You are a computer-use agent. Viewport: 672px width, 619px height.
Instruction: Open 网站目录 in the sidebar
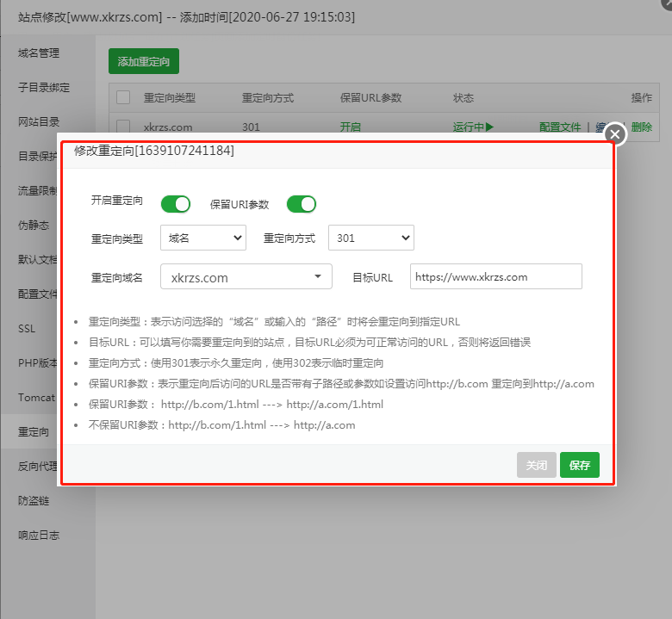39,121
